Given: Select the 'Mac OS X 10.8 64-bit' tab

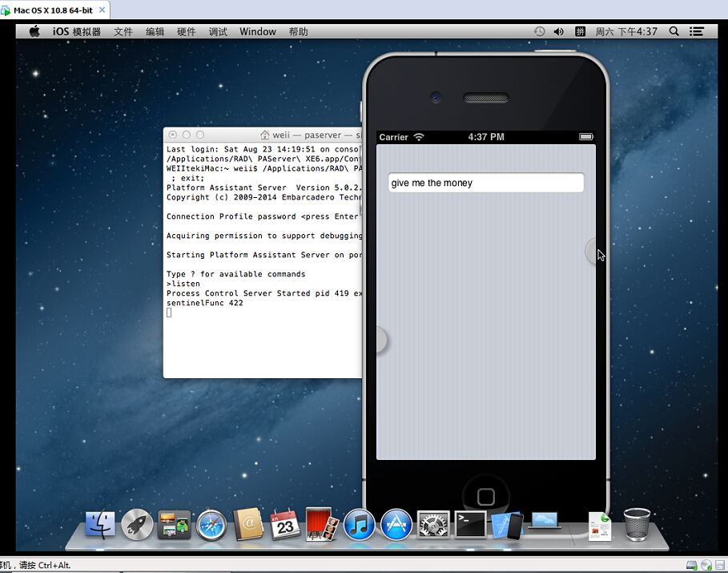Looking at the screenshot, I should 54,10.
